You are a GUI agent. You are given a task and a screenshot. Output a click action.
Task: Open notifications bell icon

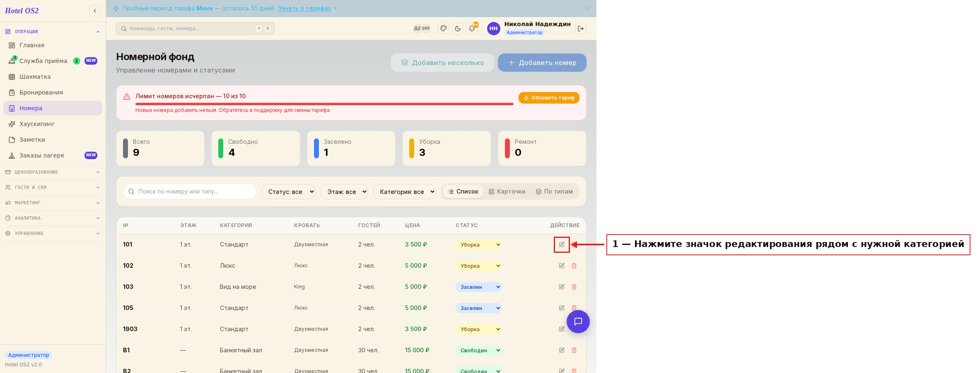[x=472, y=29]
